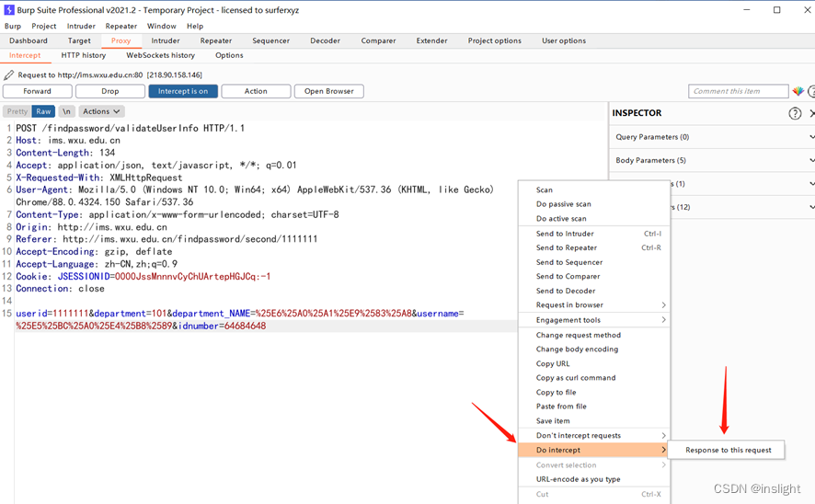Click the Action button
This screenshot has width=815, height=504.
coord(256,91)
